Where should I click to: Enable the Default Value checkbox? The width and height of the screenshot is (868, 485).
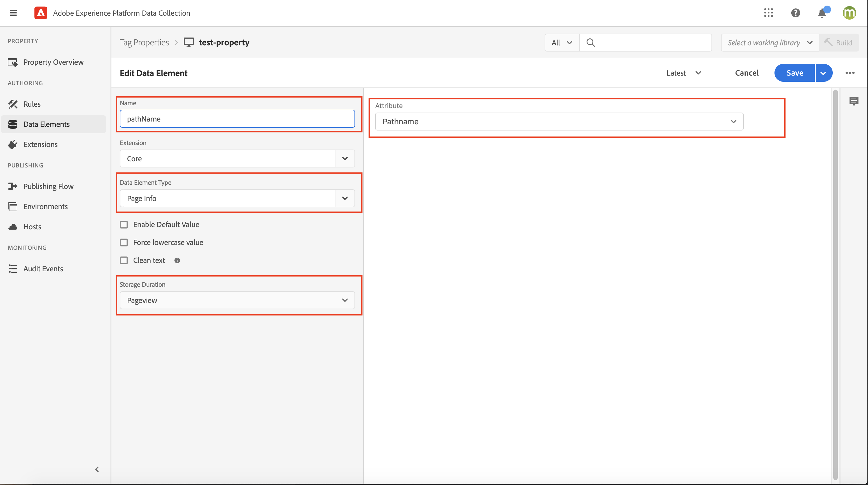pos(123,224)
